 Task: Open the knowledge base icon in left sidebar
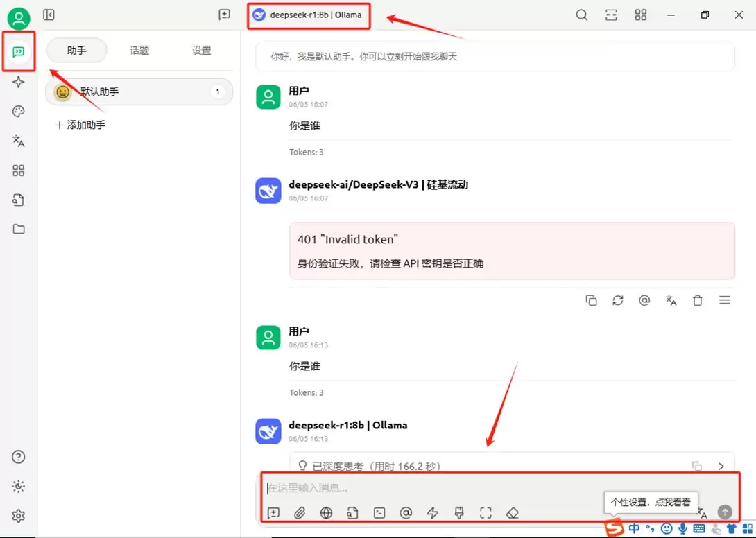click(x=18, y=200)
